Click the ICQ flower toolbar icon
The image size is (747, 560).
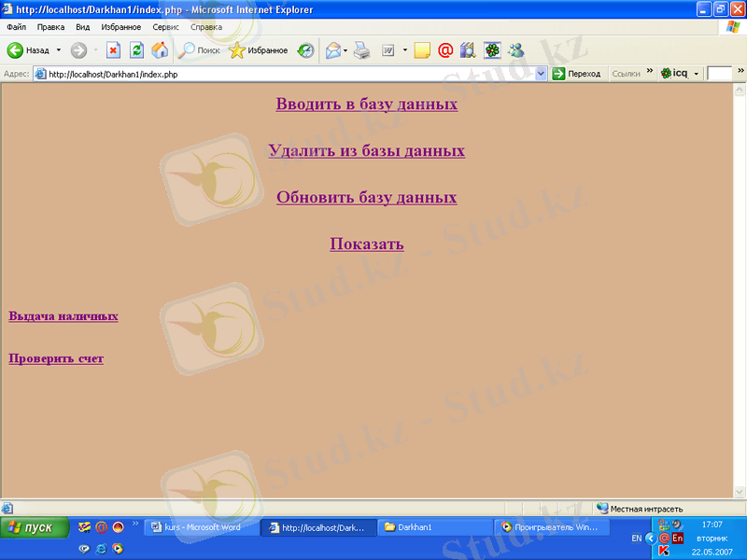(x=492, y=50)
